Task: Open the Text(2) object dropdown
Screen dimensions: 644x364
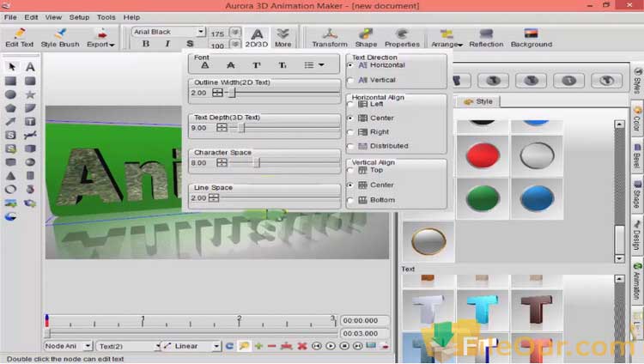Action: pyautogui.click(x=157, y=346)
